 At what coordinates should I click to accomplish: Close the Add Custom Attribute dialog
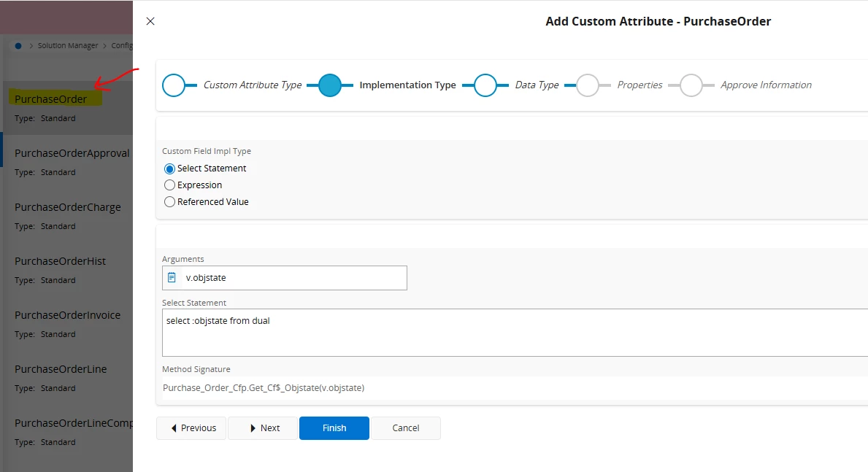click(150, 21)
